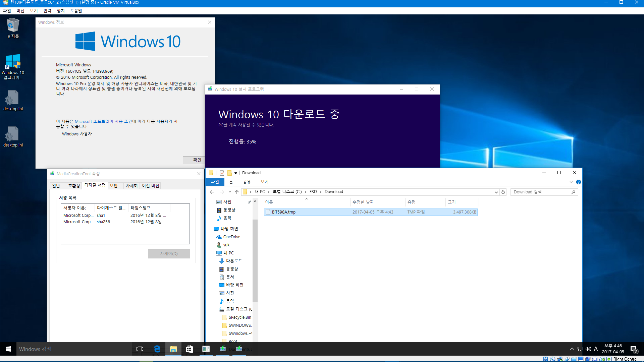Expand address bar history dropdown
644x362 pixels.
496,192
